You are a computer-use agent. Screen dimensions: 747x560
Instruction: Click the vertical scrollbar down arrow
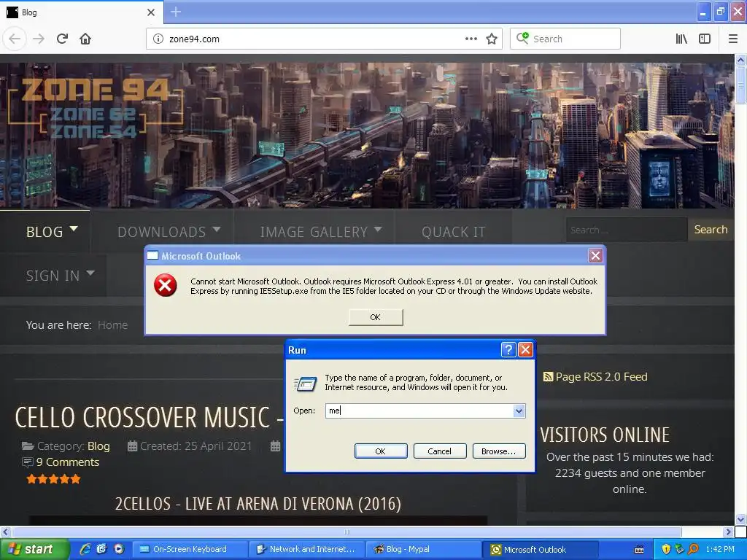point(740,519)
